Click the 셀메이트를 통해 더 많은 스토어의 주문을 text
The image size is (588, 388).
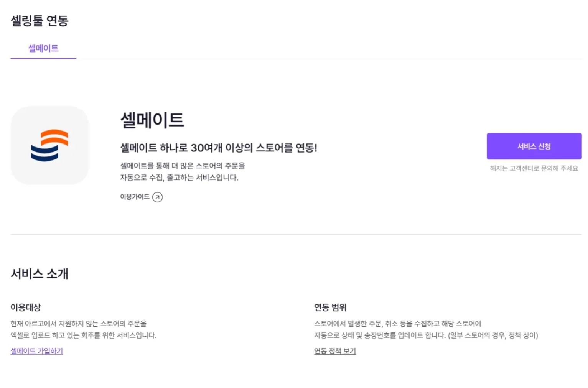183,166
